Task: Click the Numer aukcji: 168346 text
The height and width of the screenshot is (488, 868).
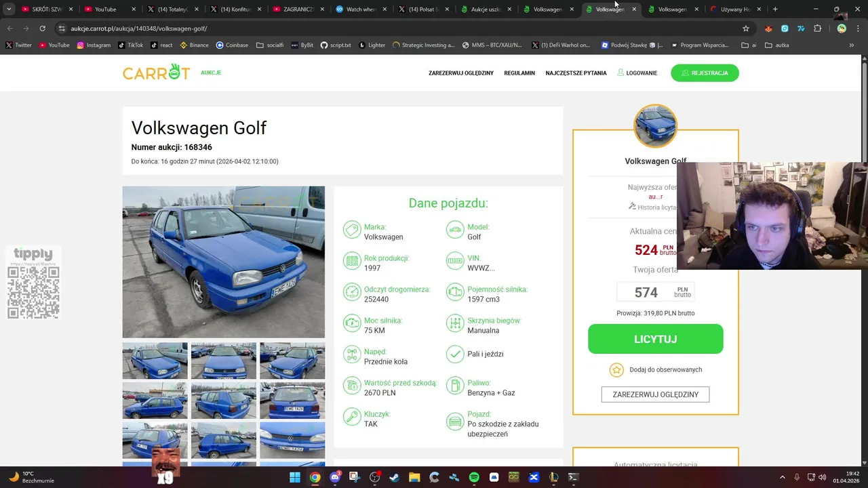Action: (x=172, y=147)
